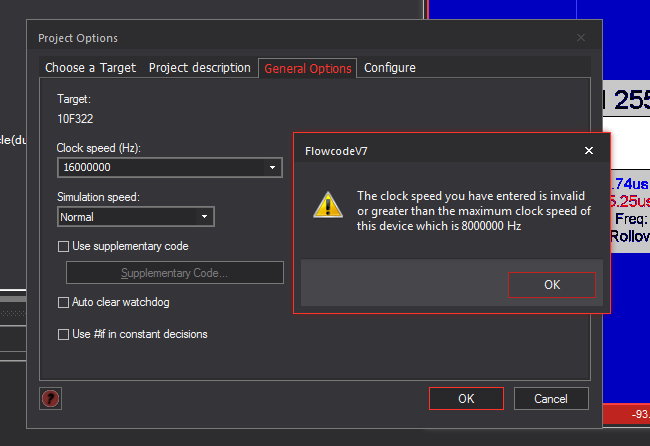Close the Project Options window
This screenshot has width=650, height=446.
click(581, 38)
